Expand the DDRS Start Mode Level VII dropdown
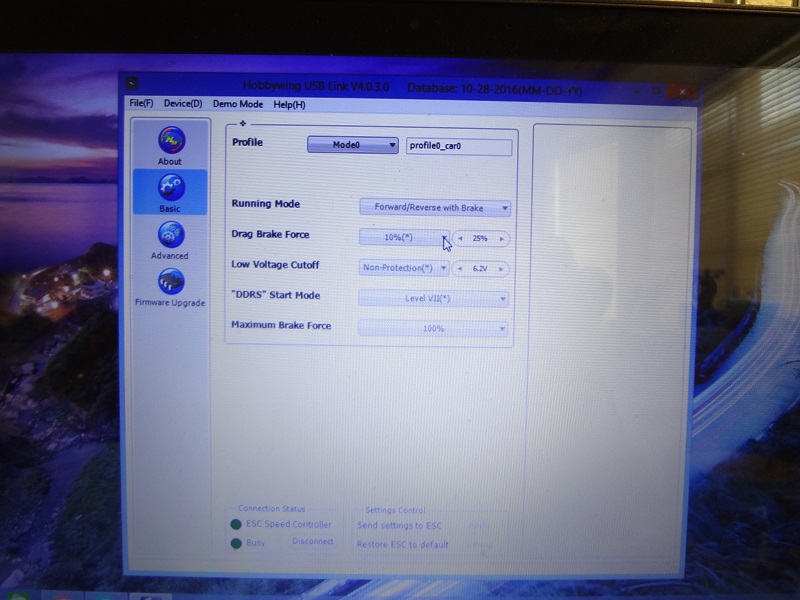 (x=434, y=298)
